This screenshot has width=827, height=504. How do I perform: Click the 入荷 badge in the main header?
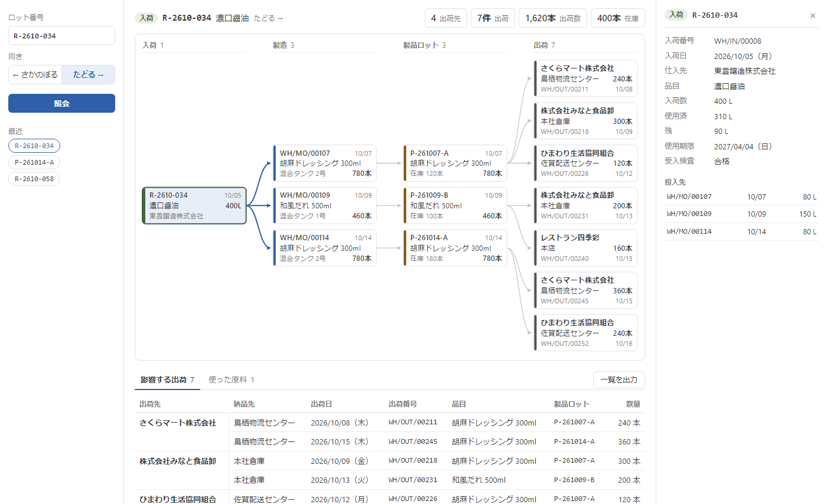point(146,18)
